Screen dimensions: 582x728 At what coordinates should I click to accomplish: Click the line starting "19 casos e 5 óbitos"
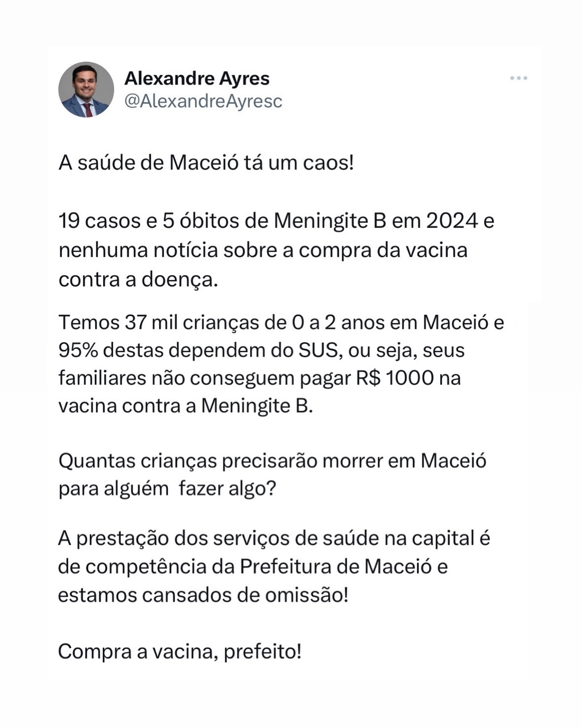[x=276, y=221]
